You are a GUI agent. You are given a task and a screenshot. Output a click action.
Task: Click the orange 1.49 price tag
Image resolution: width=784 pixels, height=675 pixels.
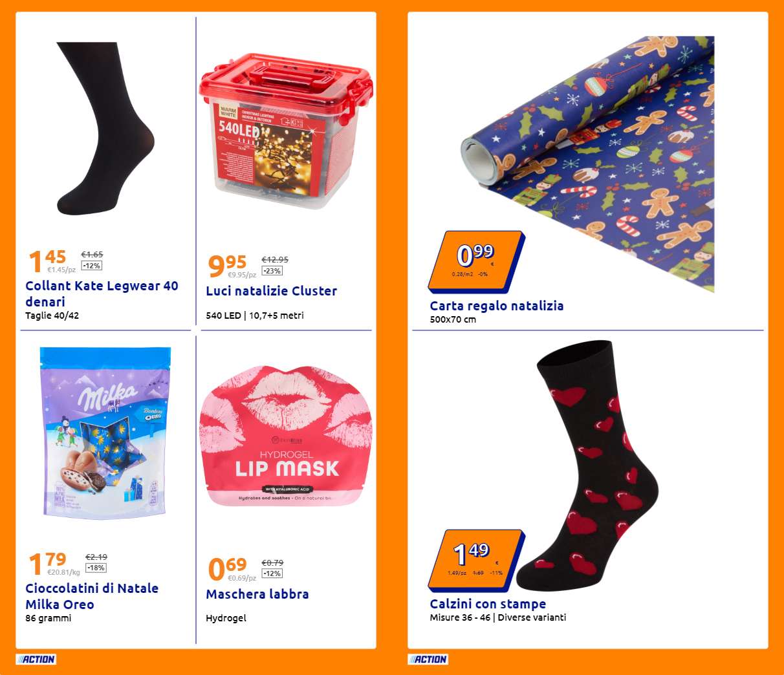click(x=476, y=560)
